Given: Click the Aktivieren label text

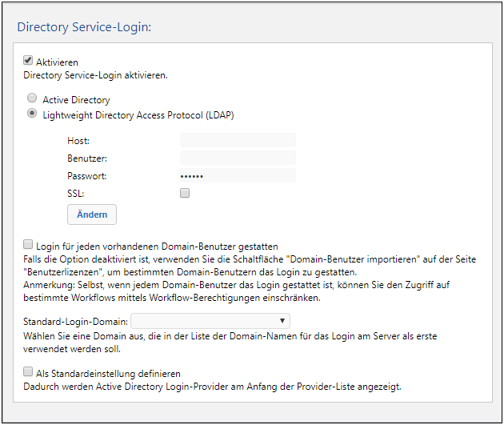Looking at the screenshot, I should tap(57, 62).
